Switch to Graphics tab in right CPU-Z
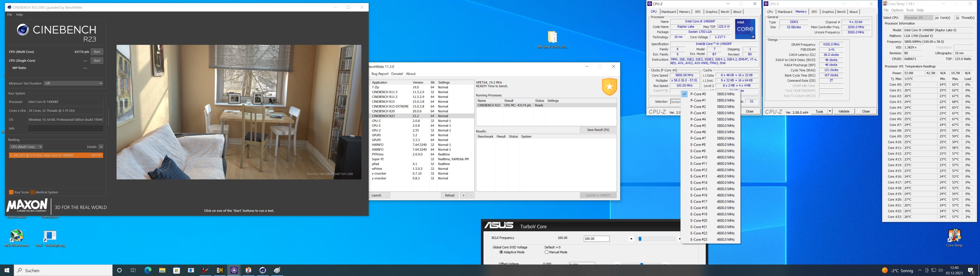Screen dimensions: 980x276 point(827,12)
